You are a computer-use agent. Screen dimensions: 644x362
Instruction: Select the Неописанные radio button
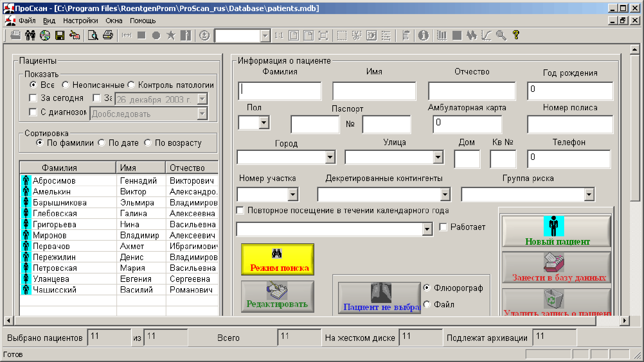66,85
